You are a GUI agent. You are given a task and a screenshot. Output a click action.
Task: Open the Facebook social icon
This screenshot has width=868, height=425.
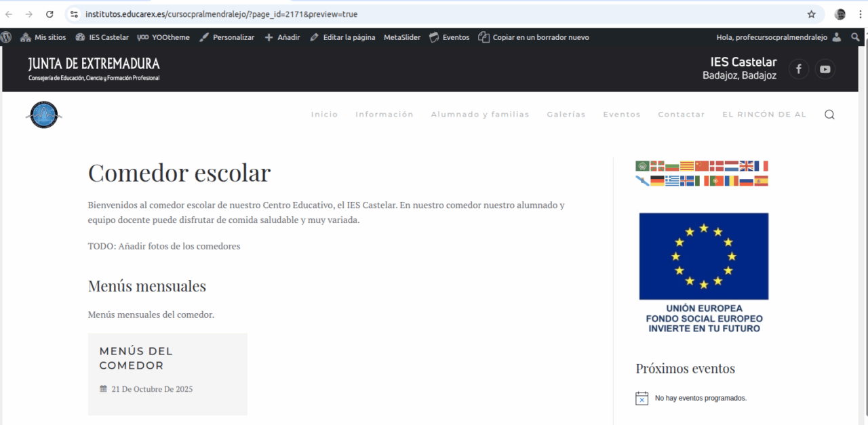(x=799, y=68)
